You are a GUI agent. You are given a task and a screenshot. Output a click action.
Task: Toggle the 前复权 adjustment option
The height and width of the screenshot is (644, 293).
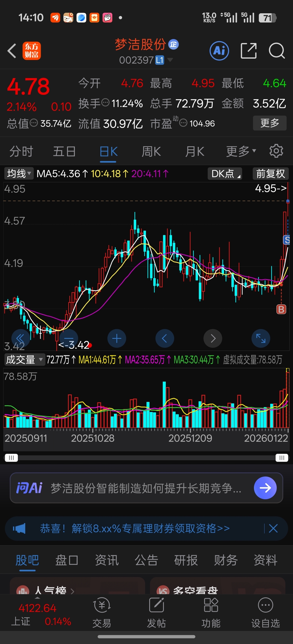pos(270,173)
